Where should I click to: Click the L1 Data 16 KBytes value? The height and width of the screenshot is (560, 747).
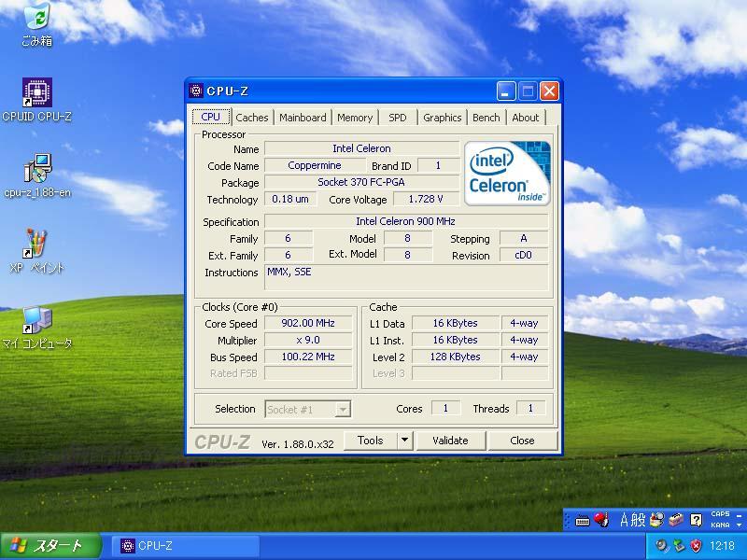455,323
